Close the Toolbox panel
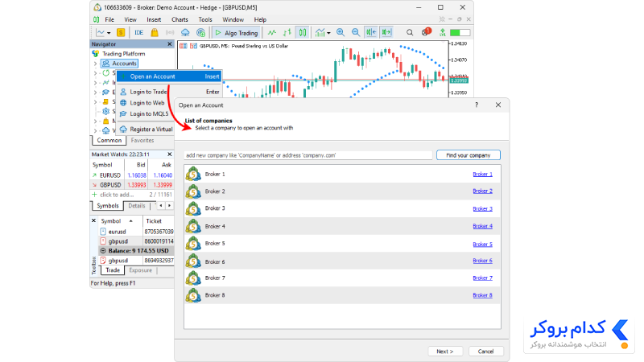Viewport: 644px width, 362px height. pyautogui.click(x=93, y=220)
